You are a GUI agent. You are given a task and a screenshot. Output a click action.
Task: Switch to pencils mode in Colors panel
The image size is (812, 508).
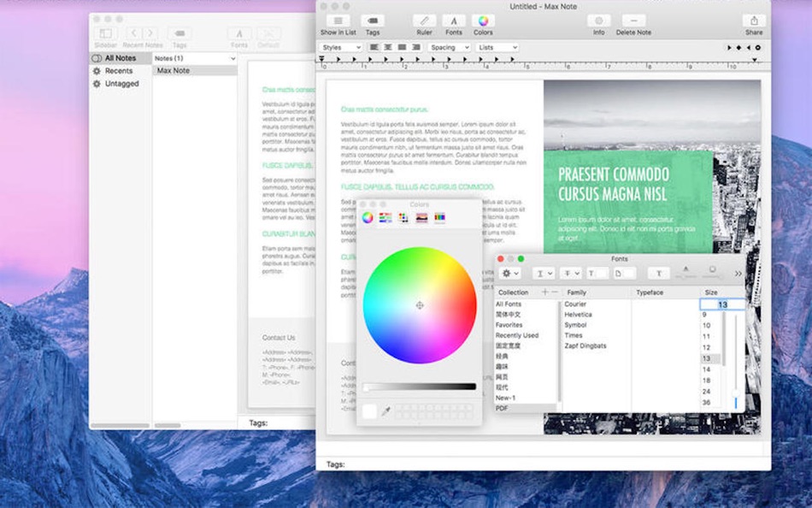tap(439, 218)
